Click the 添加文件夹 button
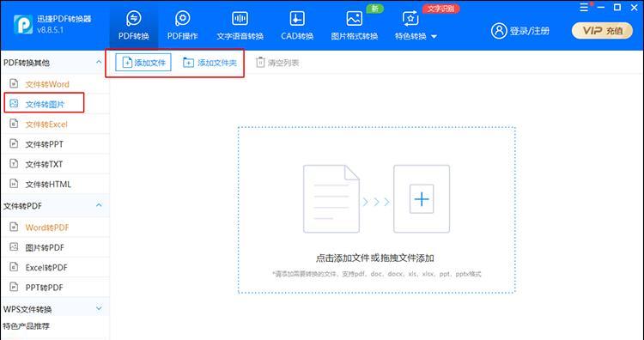Image resolution: width=644 pixels, height=340 pixels. coord(210,63)
